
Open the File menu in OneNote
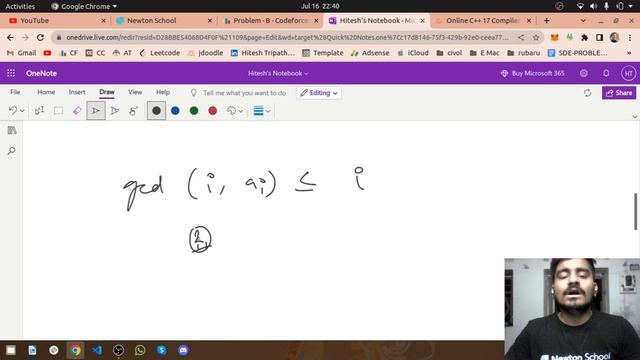point(15,92)
